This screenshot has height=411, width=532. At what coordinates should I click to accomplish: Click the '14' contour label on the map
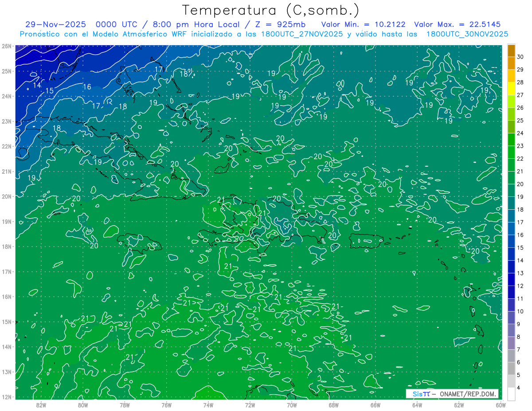(x=37, y=85)
